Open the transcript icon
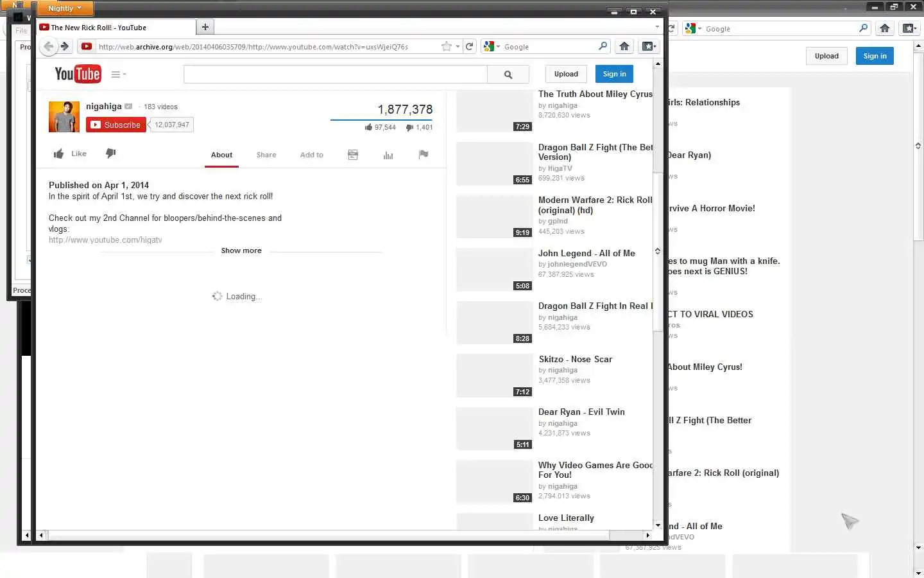The image size is (924, 578). 353,154
